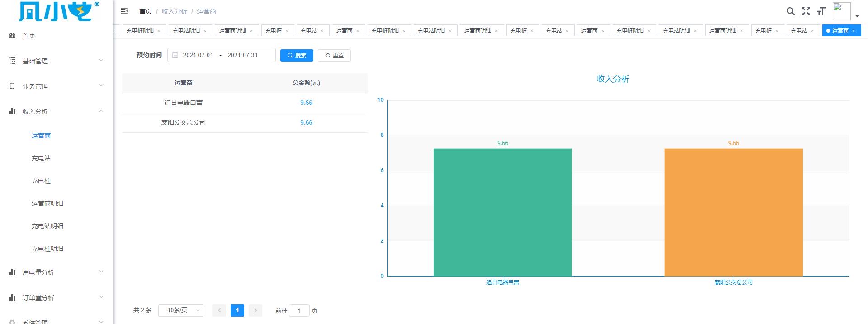Viewport: 868px width, 324px height.
Task: Click the user avatar image
Action: (841, 11)
